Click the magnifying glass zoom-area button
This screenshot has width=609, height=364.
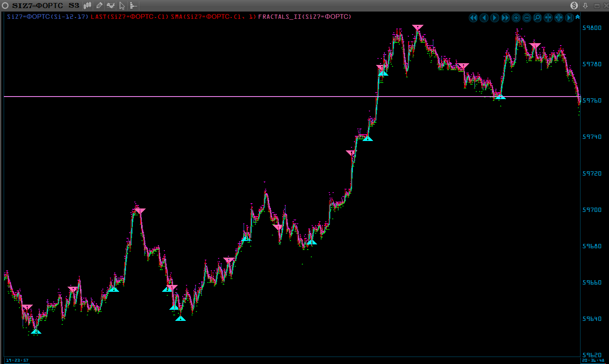click(x=537, y=18)
